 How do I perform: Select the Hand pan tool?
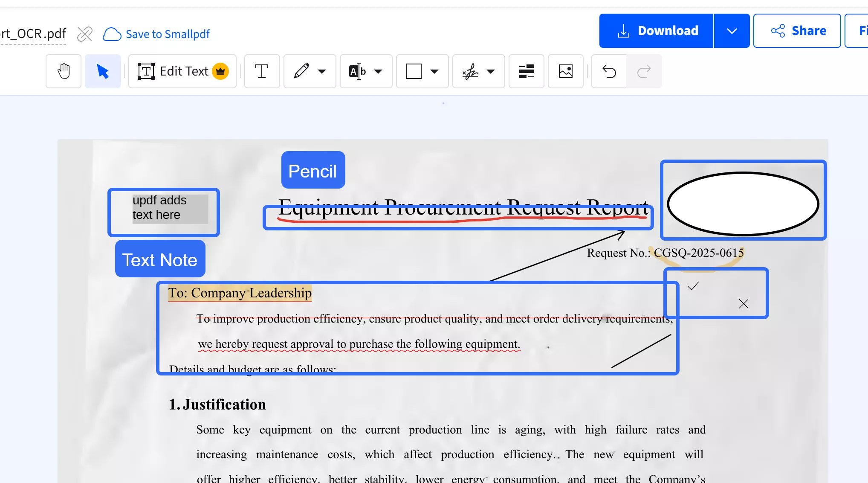tap(64, 71)
